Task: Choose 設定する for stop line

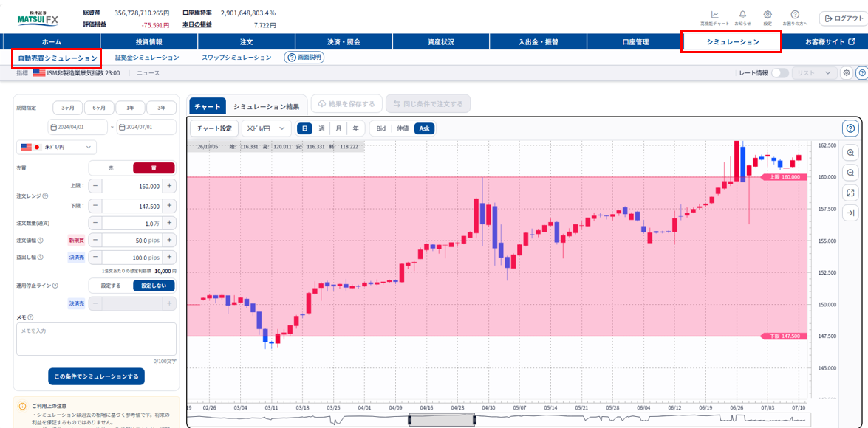Action: 111,286
